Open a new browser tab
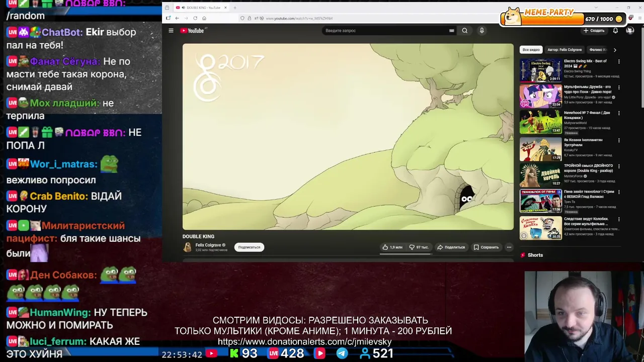Screen dimensions: 644x362 (x=234, y=8)
